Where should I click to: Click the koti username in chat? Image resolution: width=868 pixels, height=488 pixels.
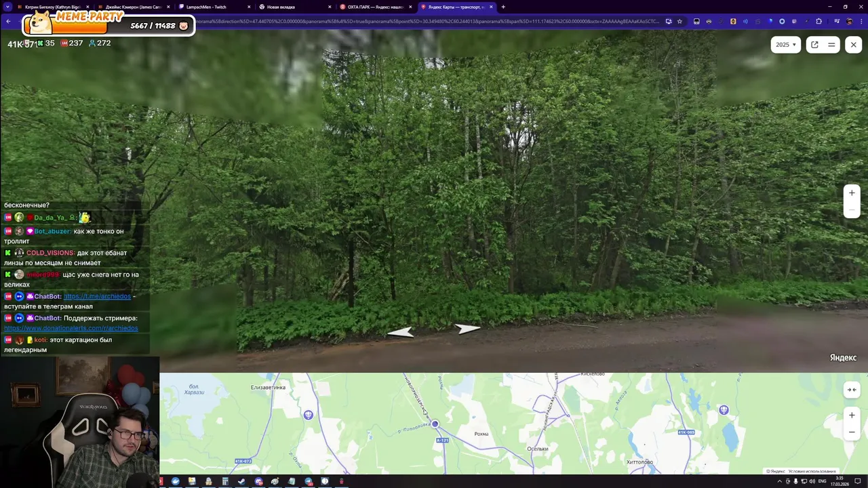40,340
